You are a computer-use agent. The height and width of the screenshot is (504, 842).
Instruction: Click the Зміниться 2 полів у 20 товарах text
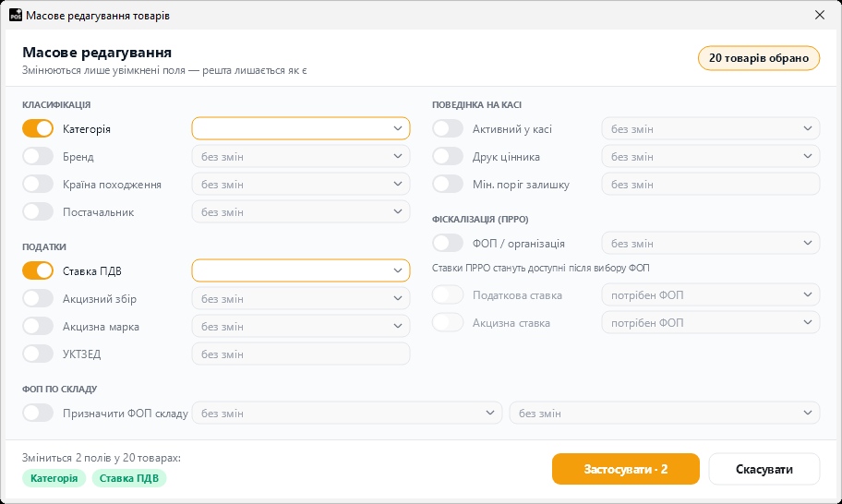(102, 458)
